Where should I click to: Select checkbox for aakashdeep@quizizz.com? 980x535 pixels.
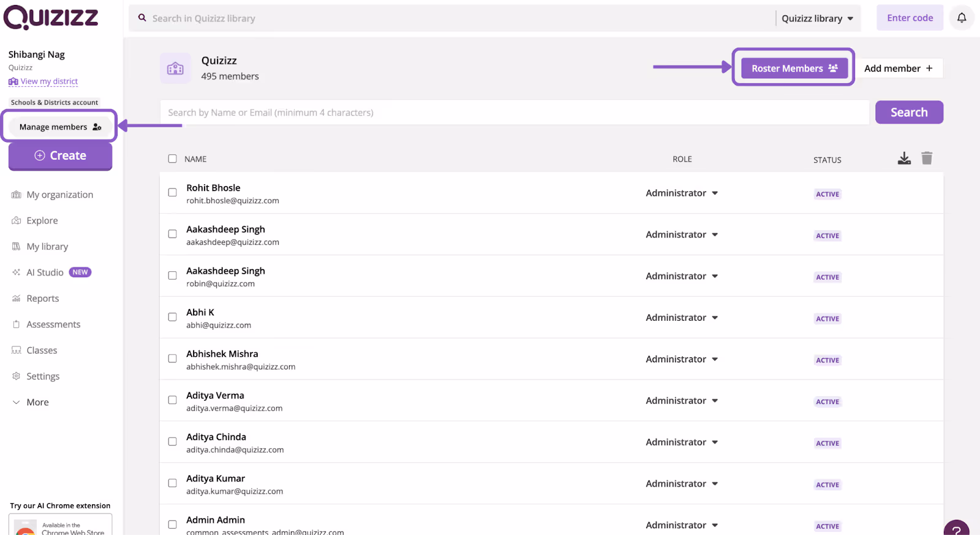pyautogui.click(x=172, y=234)
